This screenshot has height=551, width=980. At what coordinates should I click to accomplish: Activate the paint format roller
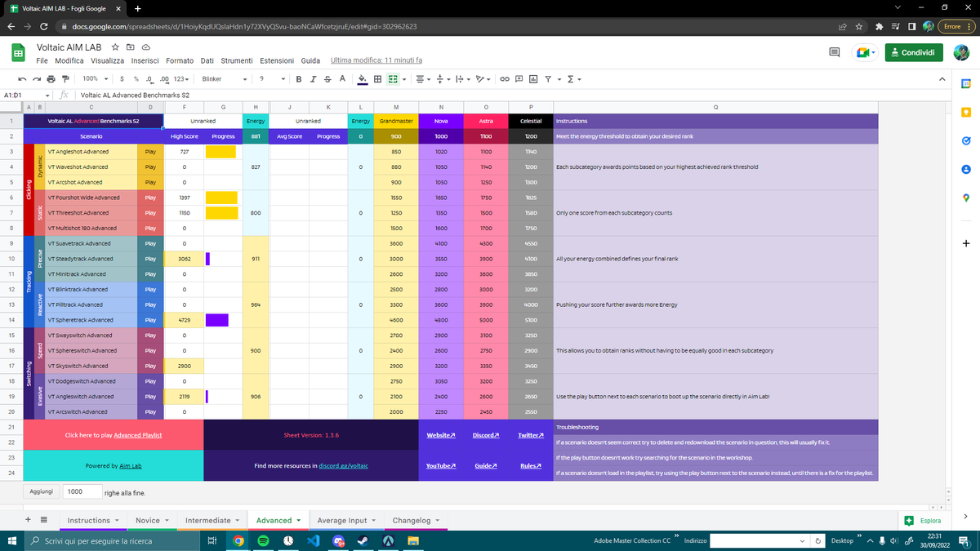[x=65, y=78]
